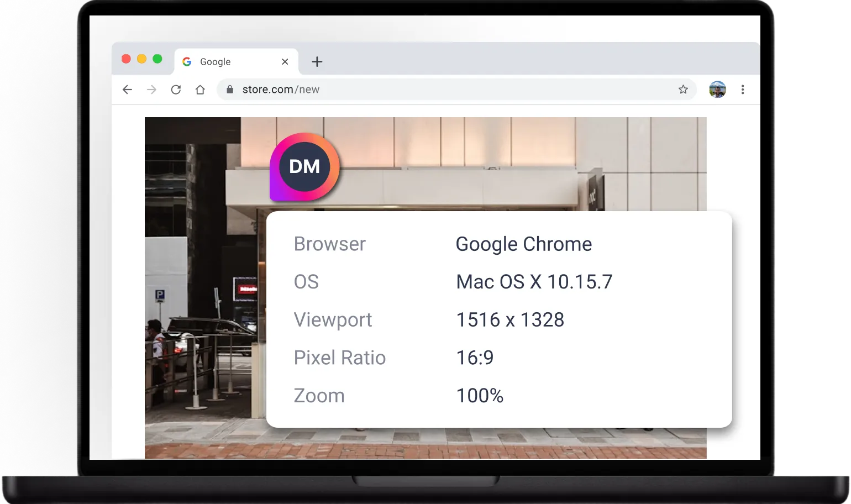The width and height of the screenshot is (851, 504).
Task: Close the Google tab
Action: coord(285,61)
